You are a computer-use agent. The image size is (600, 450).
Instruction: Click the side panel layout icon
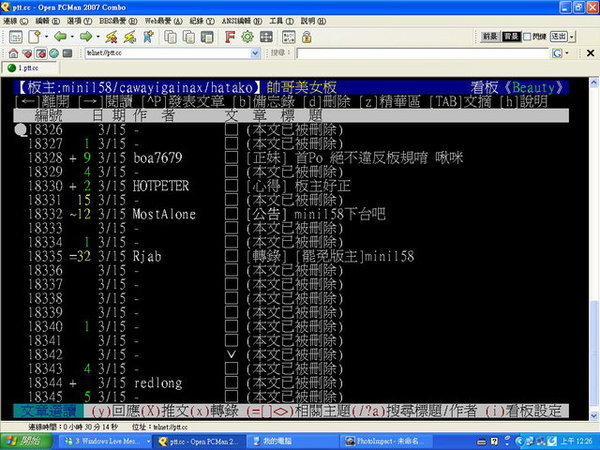coord(207,37)
